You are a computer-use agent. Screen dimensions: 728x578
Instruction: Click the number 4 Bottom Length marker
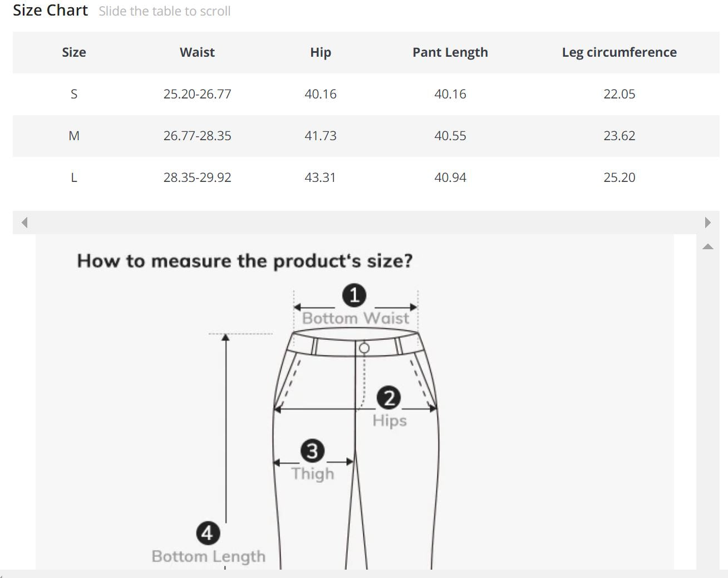tap(208, 533)
